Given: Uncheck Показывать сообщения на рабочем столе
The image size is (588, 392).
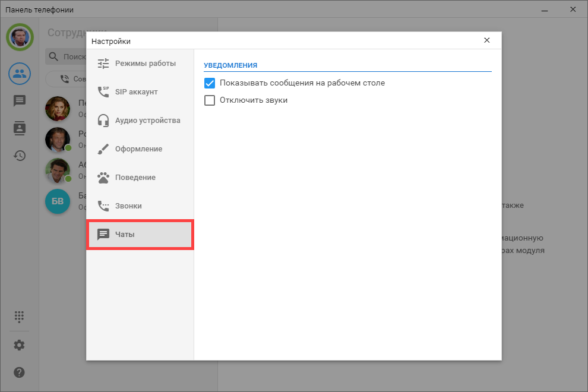Looking at the screenshot, I should pyautogui.click(x=209, y=83).
